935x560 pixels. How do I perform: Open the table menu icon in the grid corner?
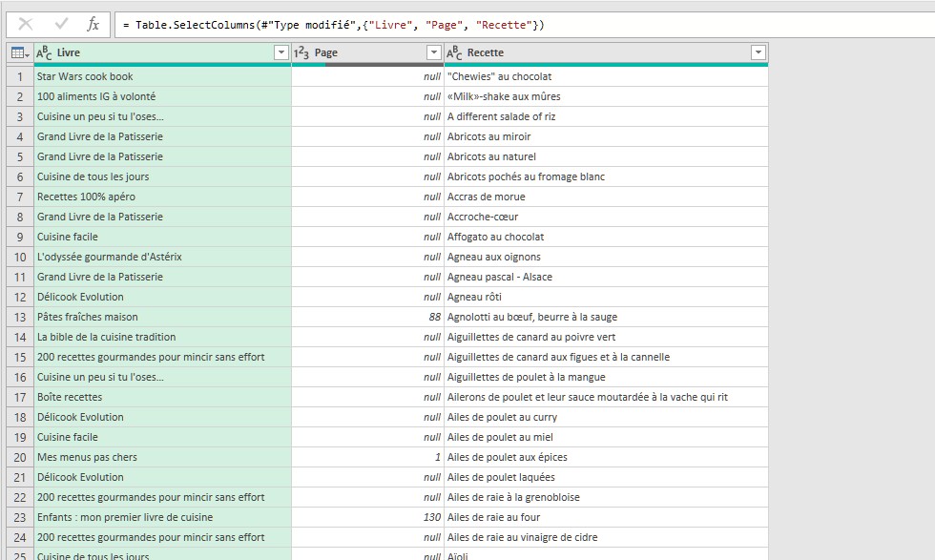coord(19,52)
